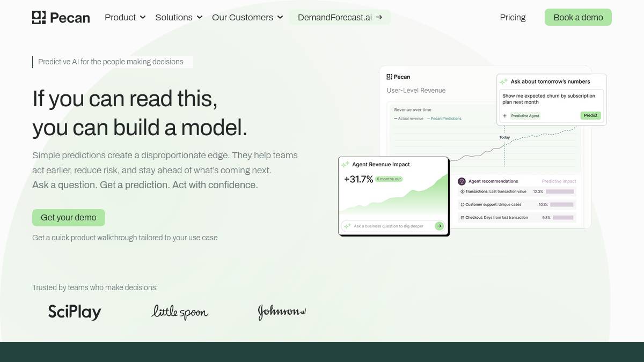Click the 6 months out badge
This screenshot has height=362, width=644.
(x=389, y=179)
